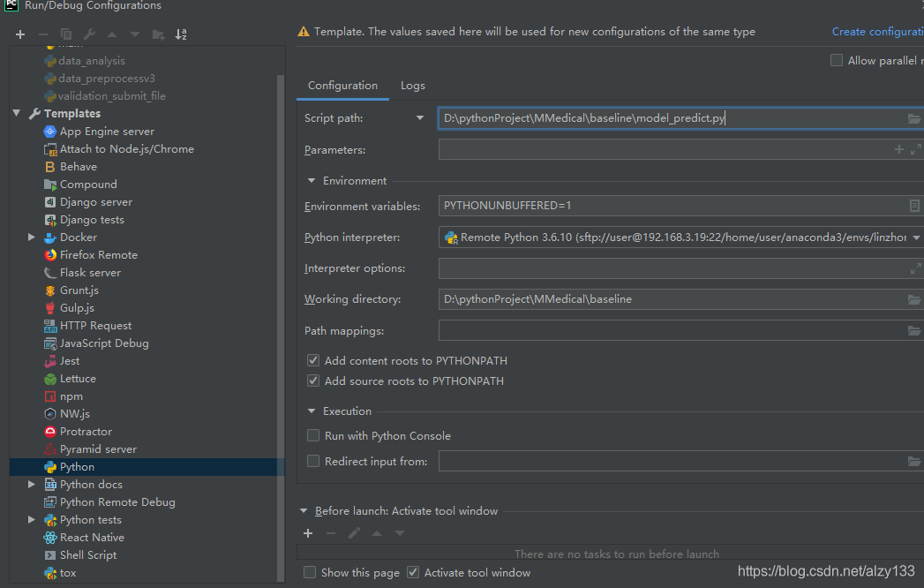
Task: Click the Sort Configurations alphabetically icon
Action: (x=181, y=34)
